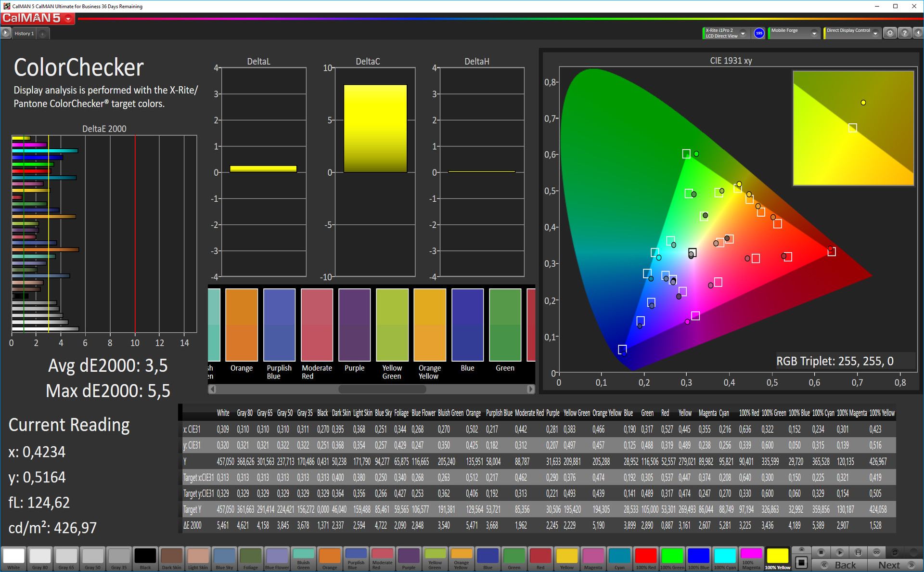The image size is (924, 572).
Task: Click the collapse panel left-arrow icon
Action: click(918, 33)
